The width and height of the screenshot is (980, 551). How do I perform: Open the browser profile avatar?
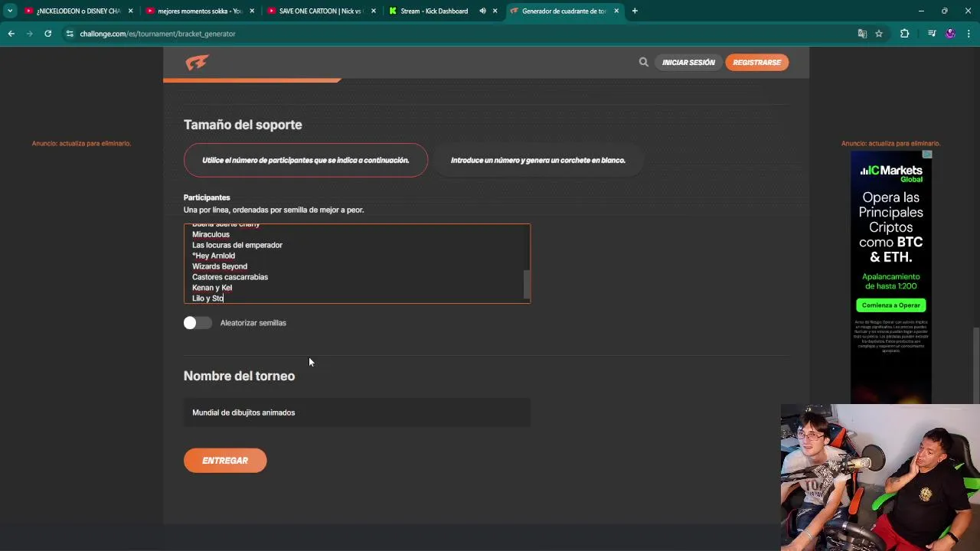[x=950, y=34]
